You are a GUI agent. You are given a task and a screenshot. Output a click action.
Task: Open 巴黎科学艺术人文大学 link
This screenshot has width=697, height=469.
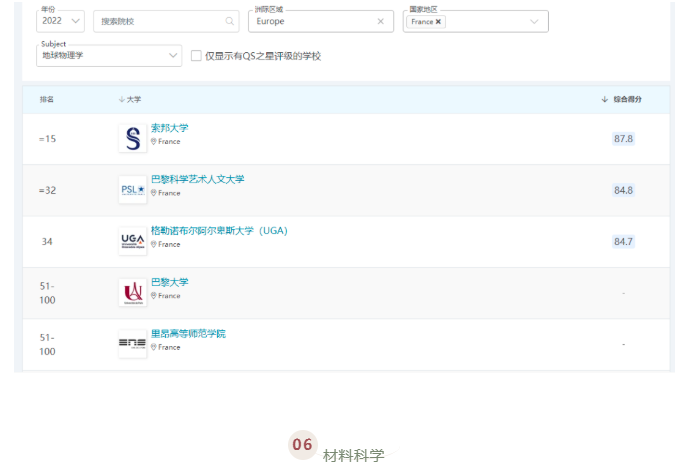[x=197, y=179]
